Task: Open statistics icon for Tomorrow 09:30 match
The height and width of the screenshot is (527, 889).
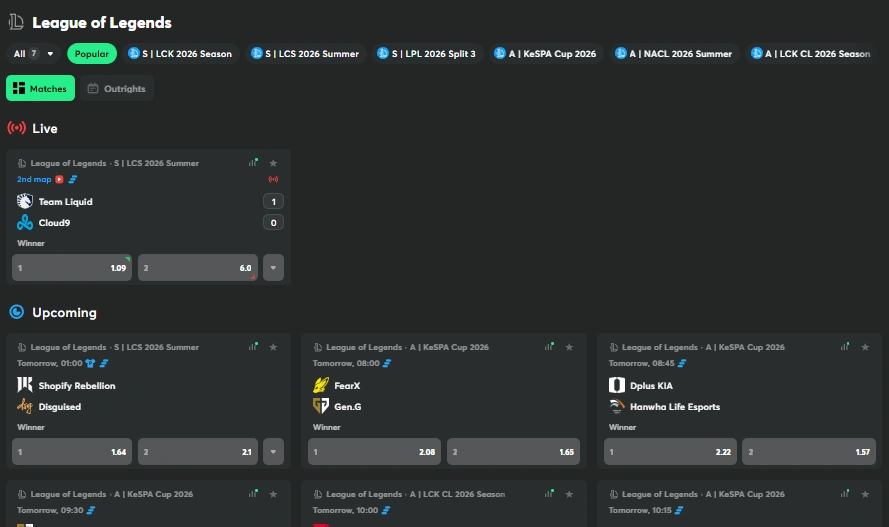Action: click(x=253, y=494)
